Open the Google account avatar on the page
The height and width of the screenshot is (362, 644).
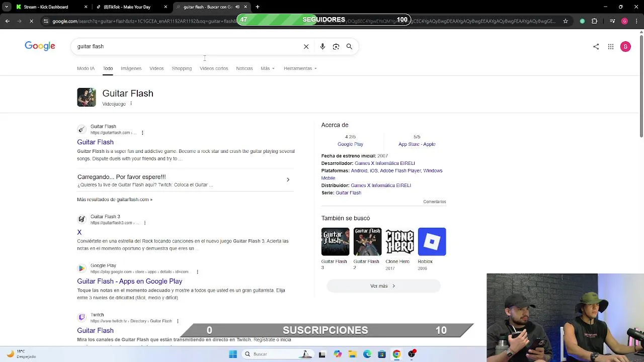[625, 47]
